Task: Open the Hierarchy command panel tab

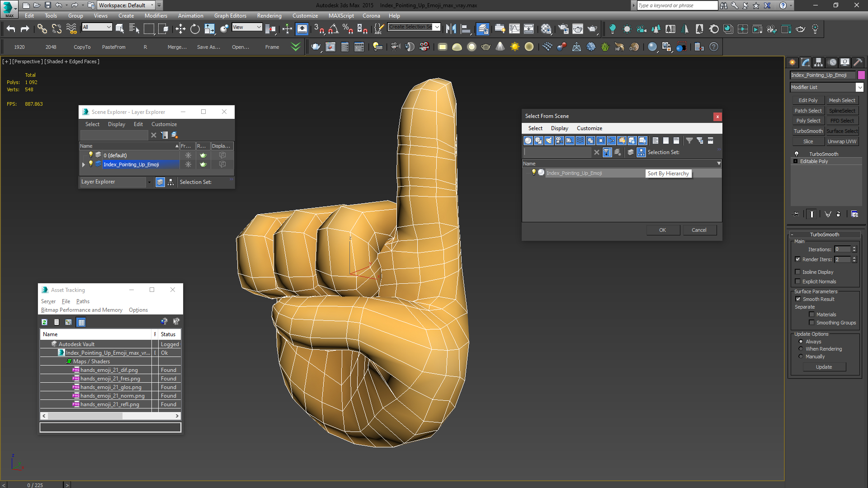Action: (x=818, y=62)
